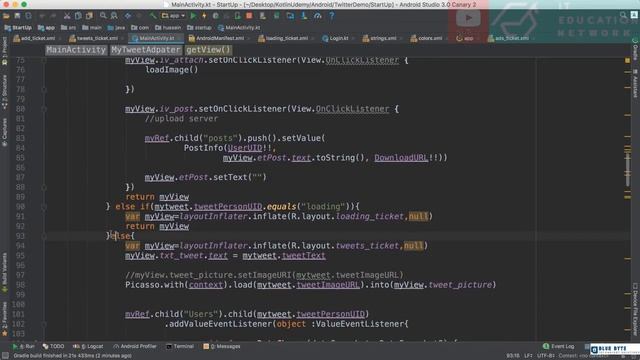Open the Event Log panel
This screenshot has height=360, width=640.
(x=558, y=347)
